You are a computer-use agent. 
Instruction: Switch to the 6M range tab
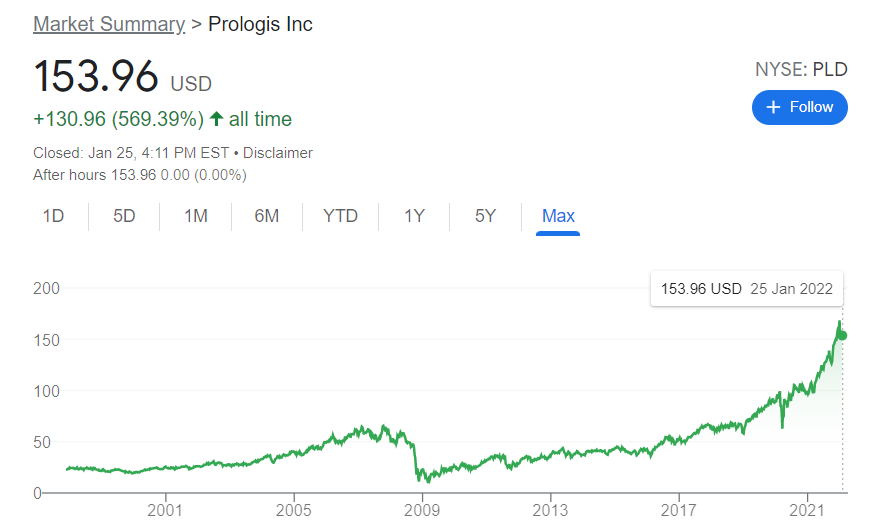click(267, 216)
